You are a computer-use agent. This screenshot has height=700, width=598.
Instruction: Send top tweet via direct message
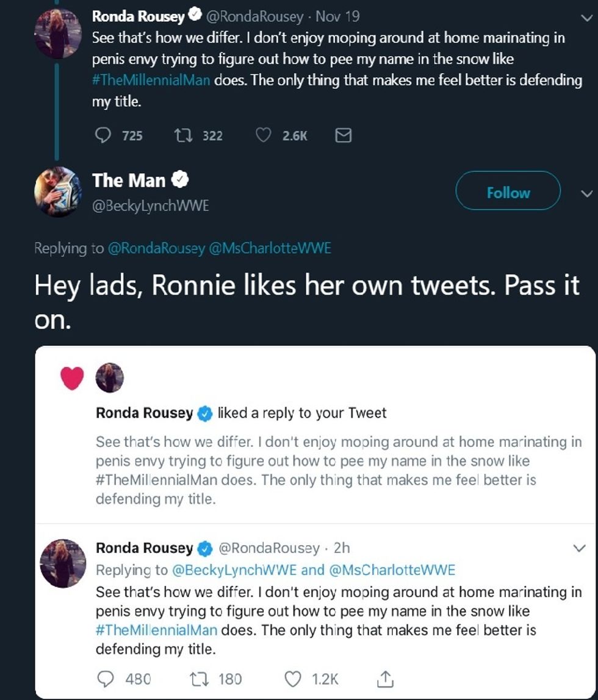coord(344,135)
